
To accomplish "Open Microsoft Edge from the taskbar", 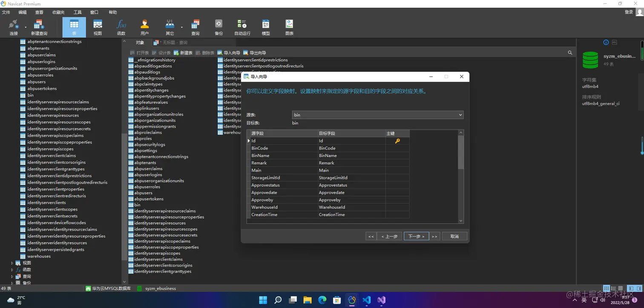I will (322, 300).
